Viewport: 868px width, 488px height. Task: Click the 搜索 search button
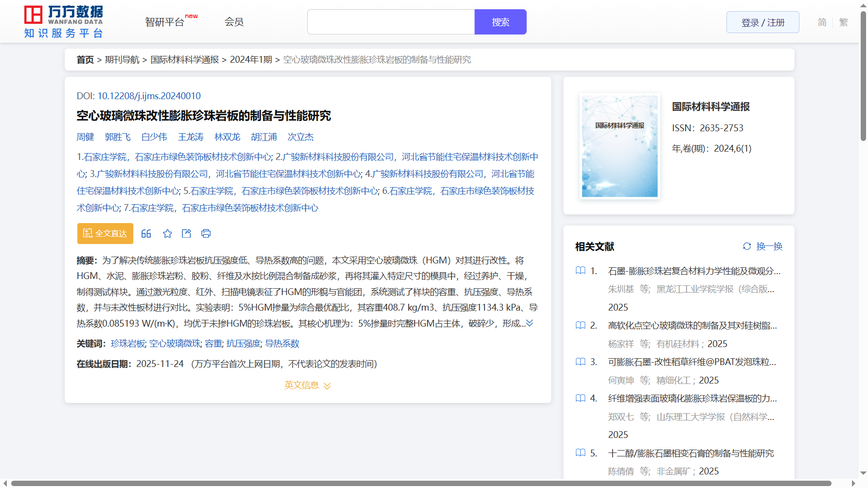[x=500, y=22]
